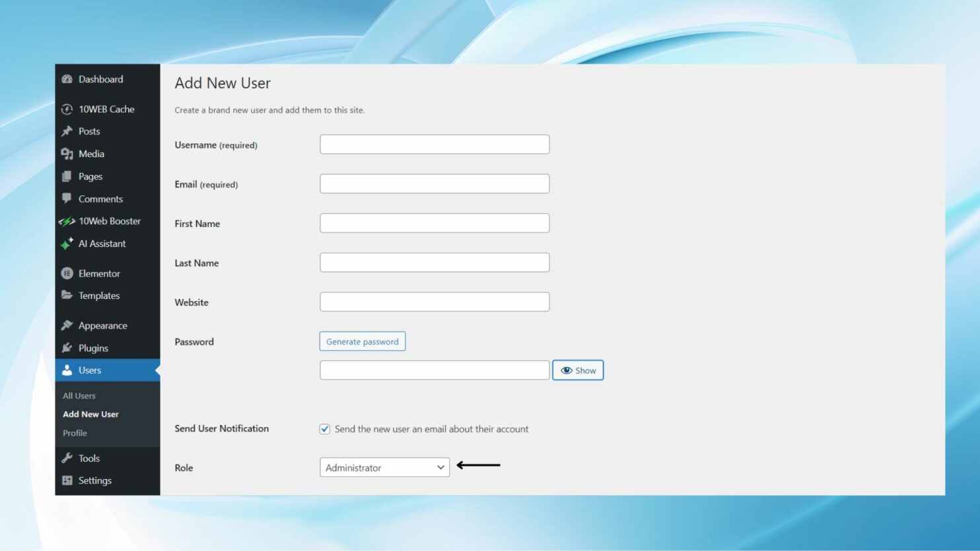Click the Appearance paintbrush icon

tap(67, 325)
